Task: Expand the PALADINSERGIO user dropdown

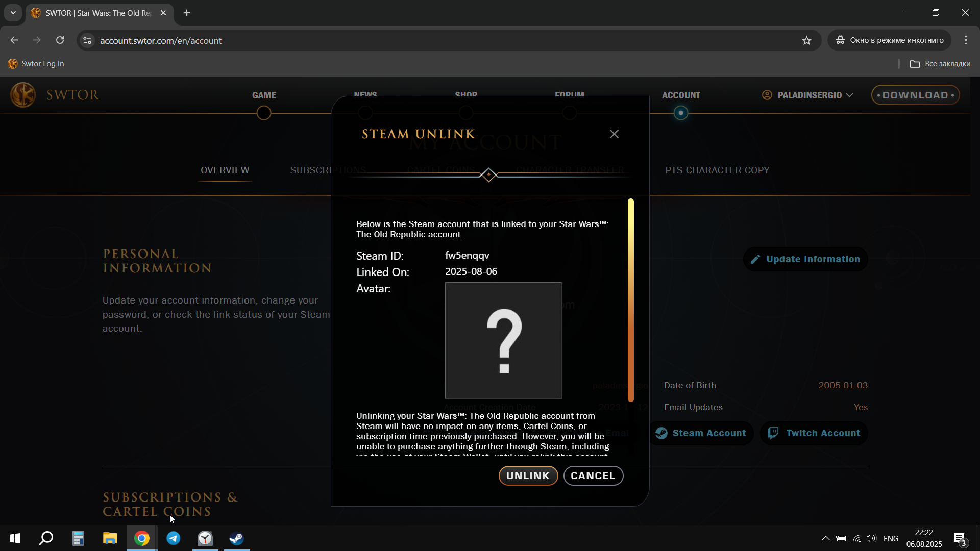Action: pyautogui.click(x=807, y=95)
